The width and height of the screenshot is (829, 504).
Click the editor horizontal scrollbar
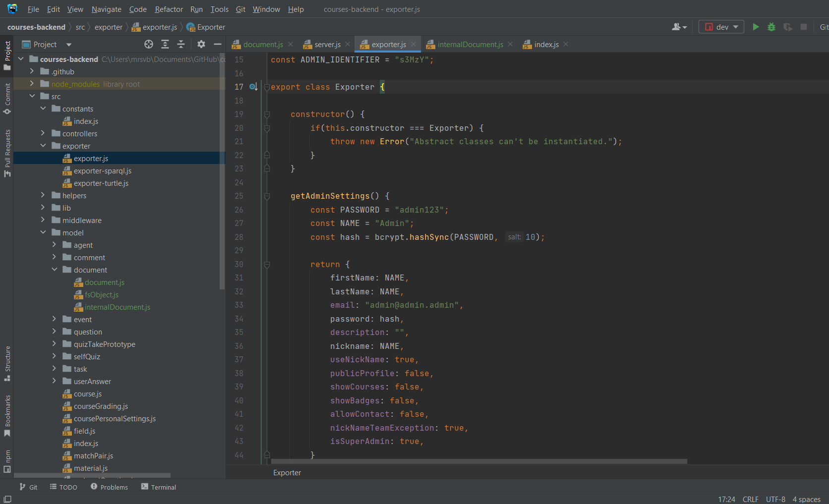[x=479, y=461]
